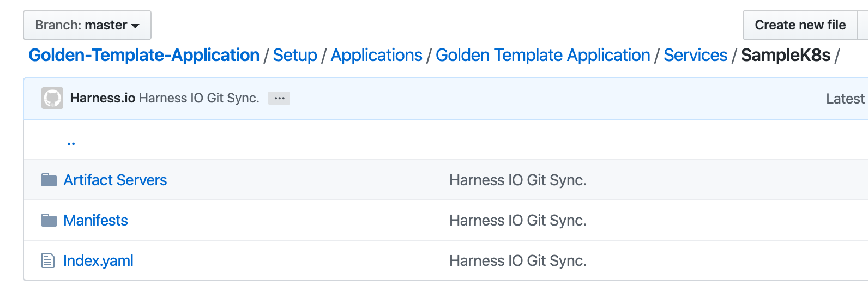Open the Applications breadcrumb folder

click(377, 55)
